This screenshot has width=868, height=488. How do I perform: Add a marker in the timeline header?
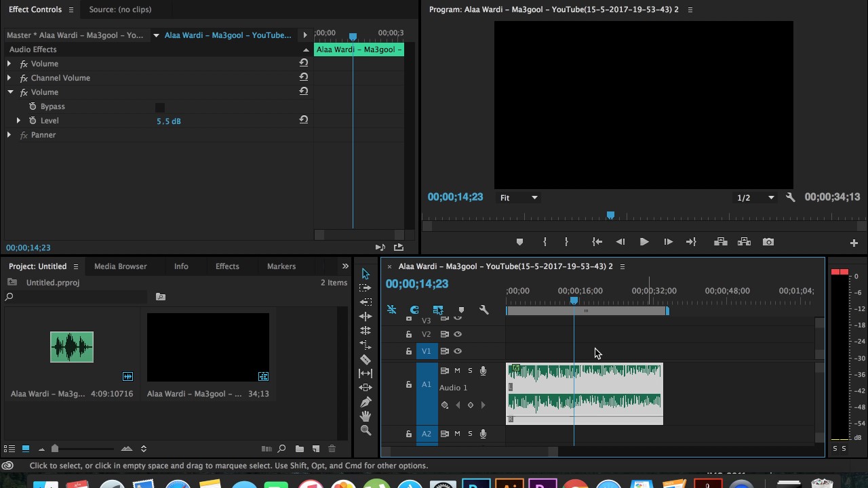461,310
